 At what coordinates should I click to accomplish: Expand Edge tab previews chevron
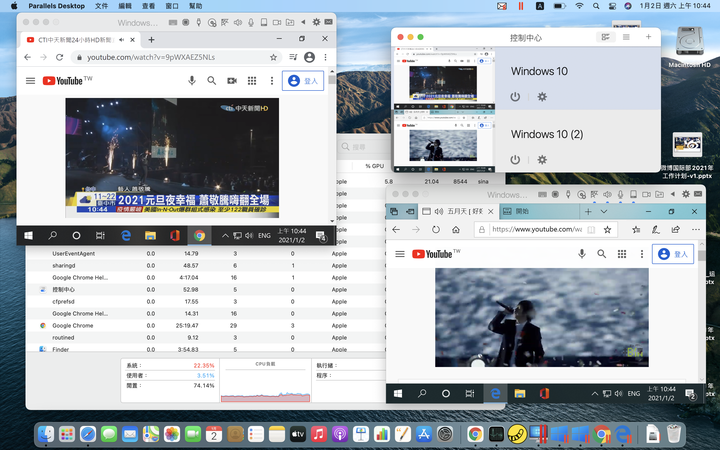(x=604, y=212)
